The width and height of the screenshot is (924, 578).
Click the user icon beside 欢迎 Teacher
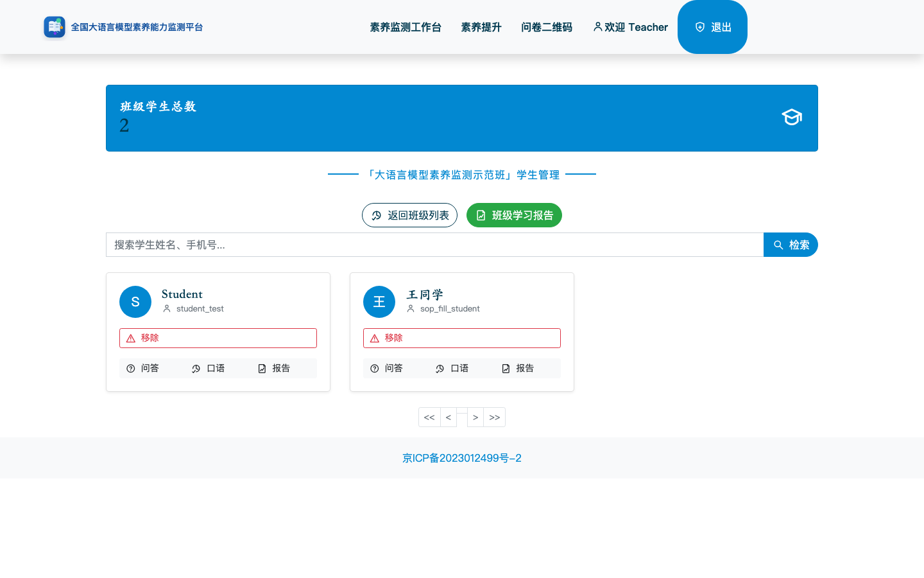point(597,27)
